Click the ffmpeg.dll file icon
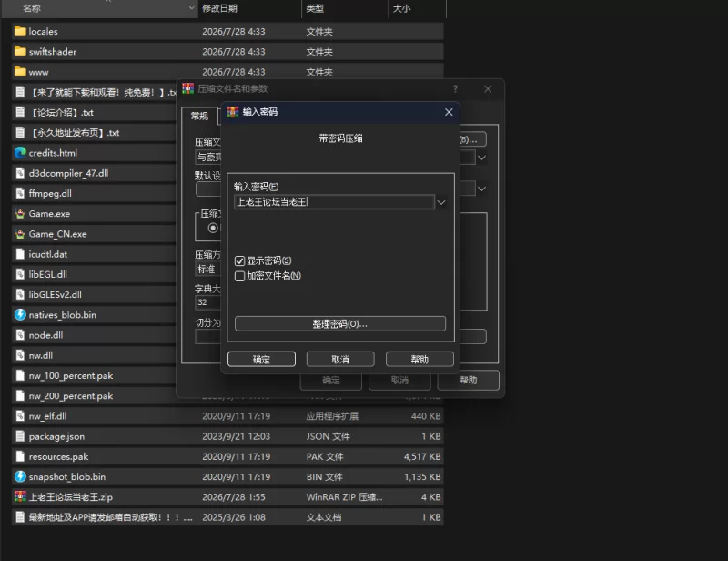The image size is (728, 561). click(x=20, y=193)
